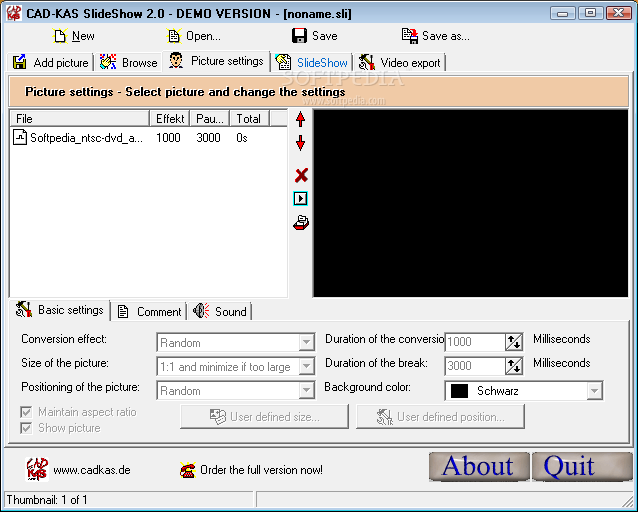This screenshot has height=512, width=638.
Task: Open a slideshow file with Open...
Action: (194, 36)
